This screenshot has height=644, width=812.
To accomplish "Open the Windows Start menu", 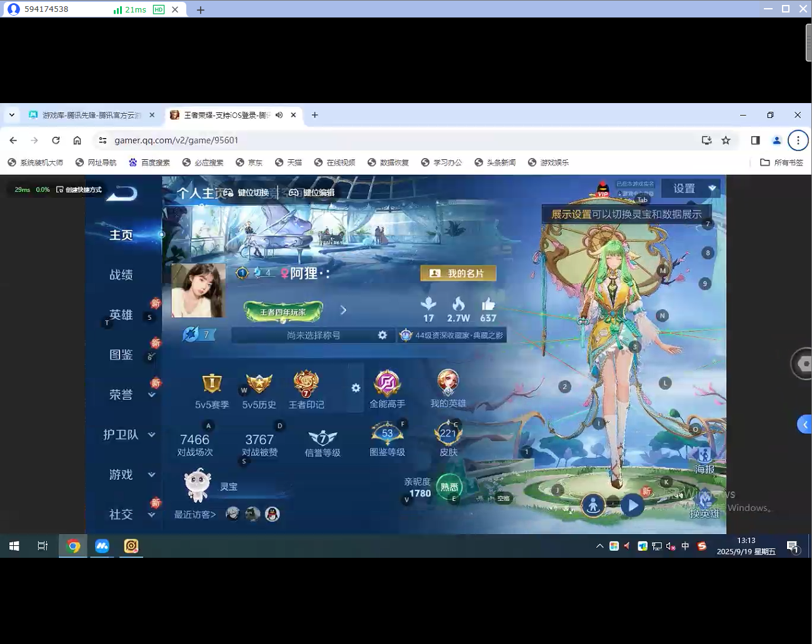I will click(x=14, y=546).
